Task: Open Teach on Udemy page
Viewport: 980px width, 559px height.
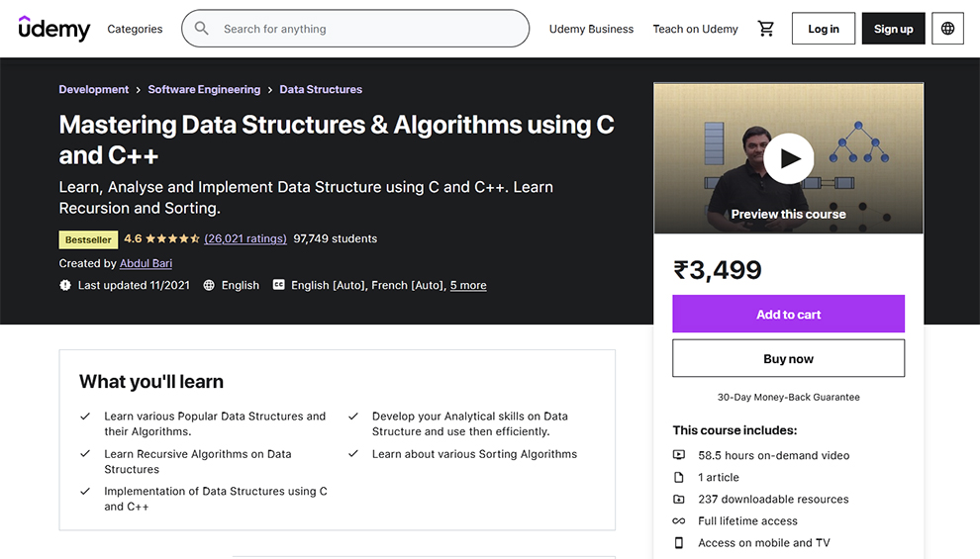Action: (x=695, y=29)
